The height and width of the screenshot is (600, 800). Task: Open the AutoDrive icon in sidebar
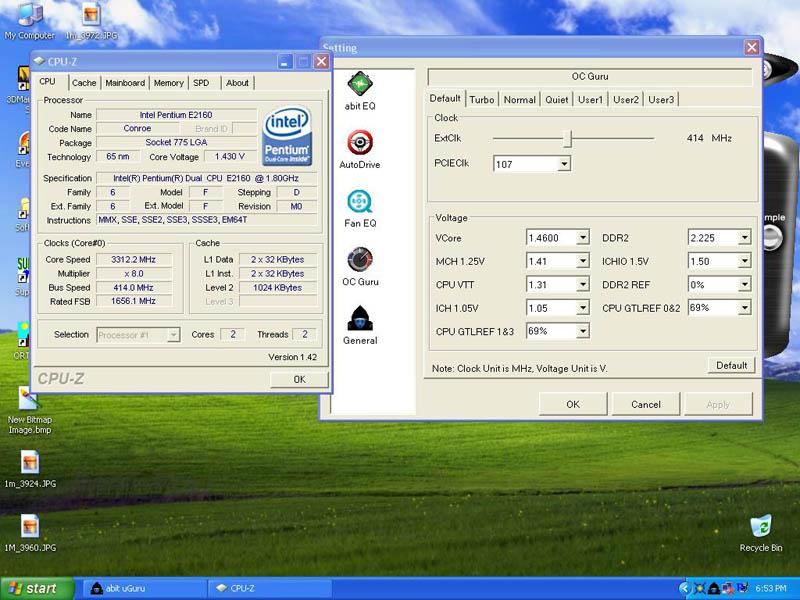point(360,142)
